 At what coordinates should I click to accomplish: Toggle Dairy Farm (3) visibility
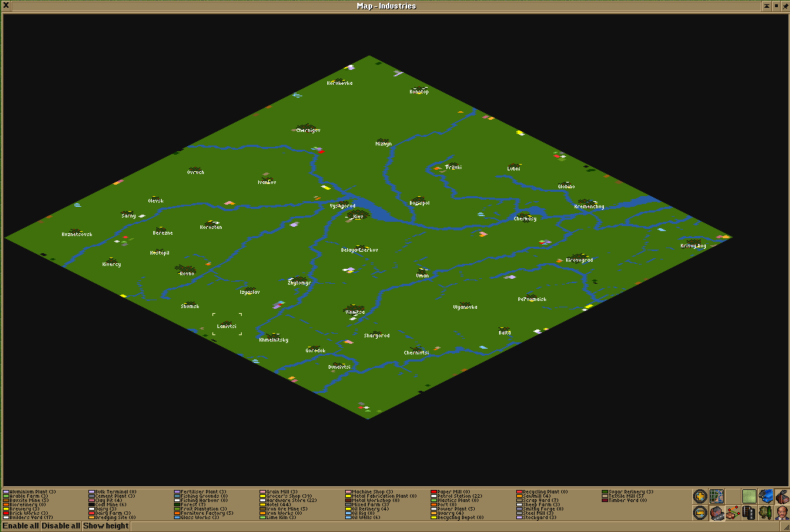tap(110, 513)
